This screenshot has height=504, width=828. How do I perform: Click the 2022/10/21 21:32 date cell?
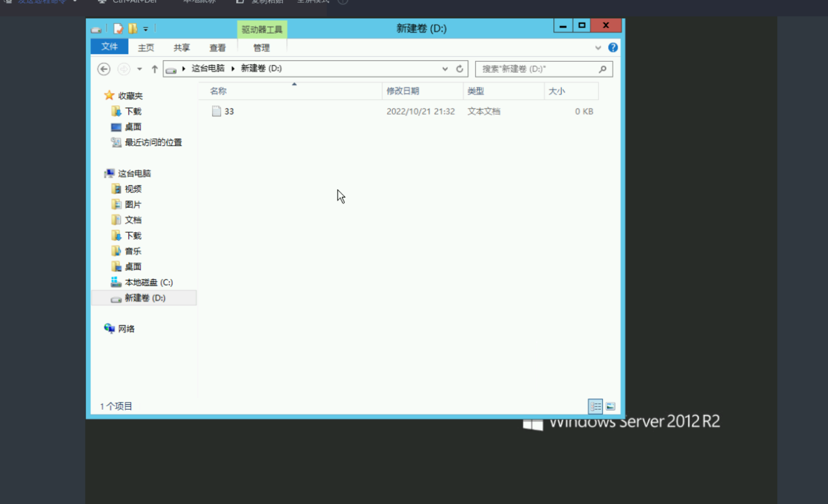[x=421, y=111]
